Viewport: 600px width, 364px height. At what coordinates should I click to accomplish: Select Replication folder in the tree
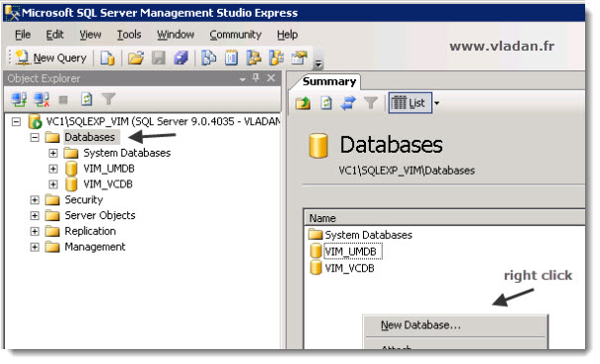click(x=90, y=231)
